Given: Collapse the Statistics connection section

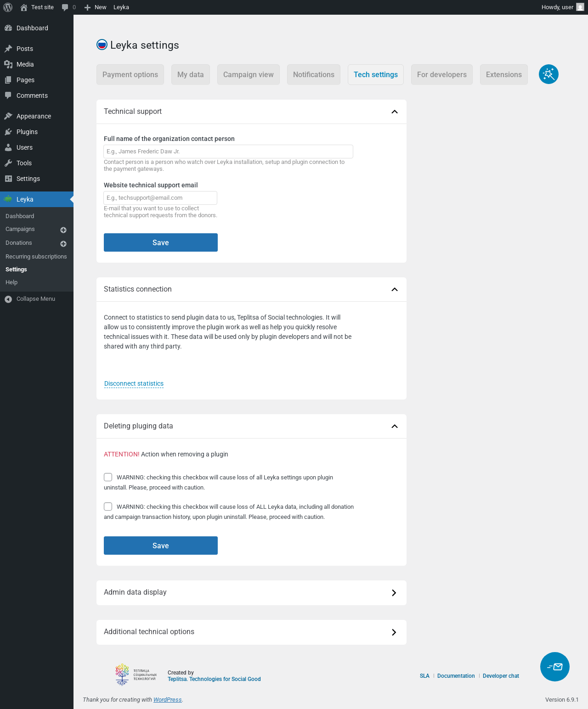Looking at the screenshot, I should [x=395, y=289].
